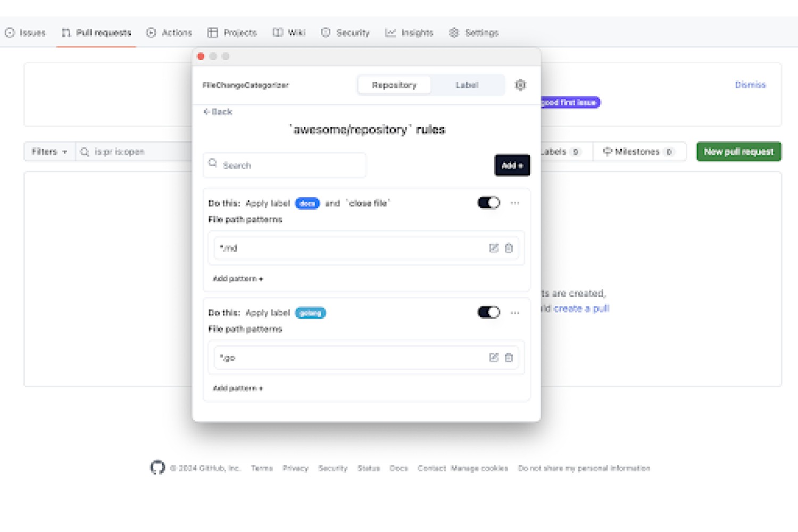Click Do not share my personal information
This screenshot has height=532, width=798.
(584, 468)
